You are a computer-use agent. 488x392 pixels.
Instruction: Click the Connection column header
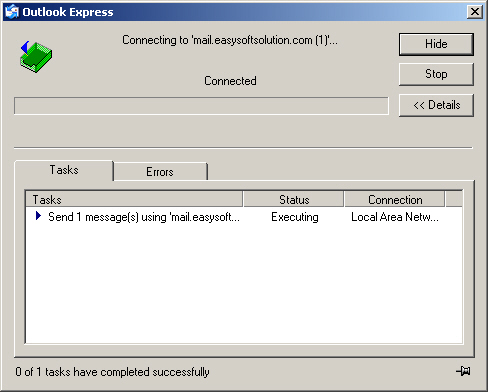(x=395, y=199)
